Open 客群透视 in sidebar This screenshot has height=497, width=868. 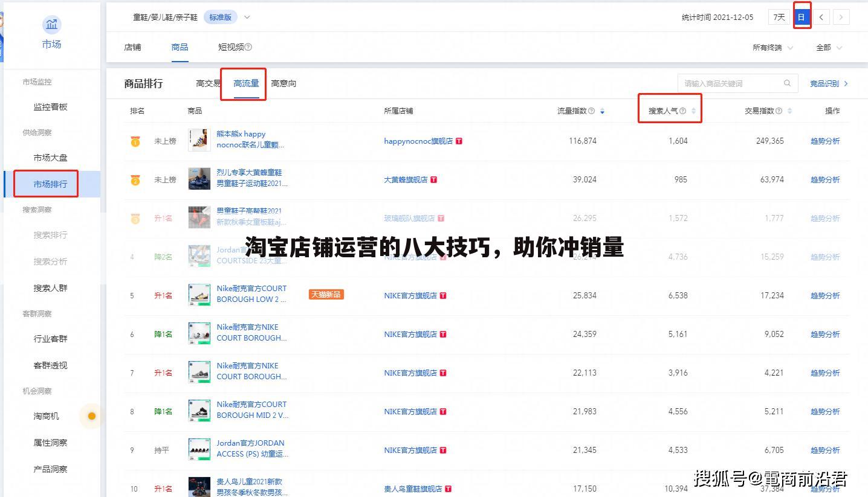(50, 365)
